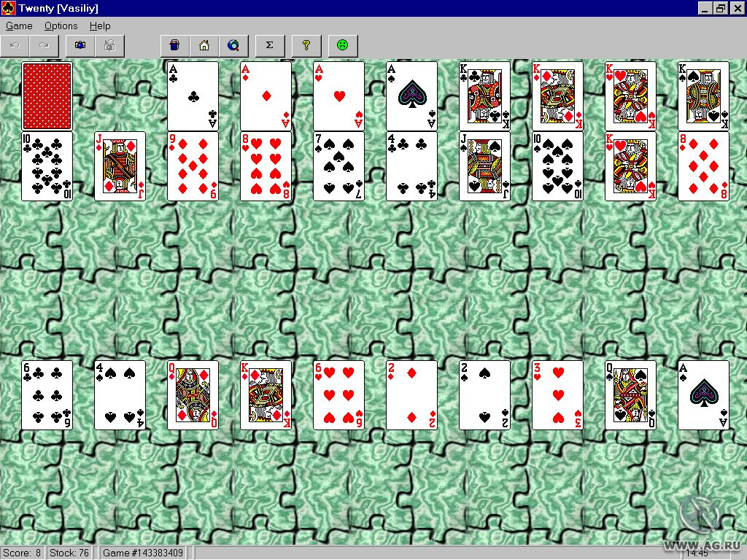Select the six of clubs card

(47, 395)
